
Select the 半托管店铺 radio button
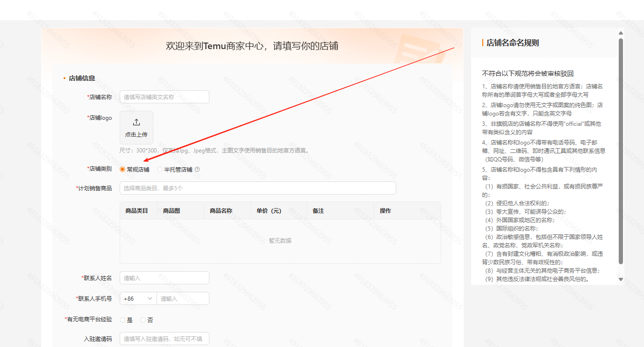tap(160, 169)
